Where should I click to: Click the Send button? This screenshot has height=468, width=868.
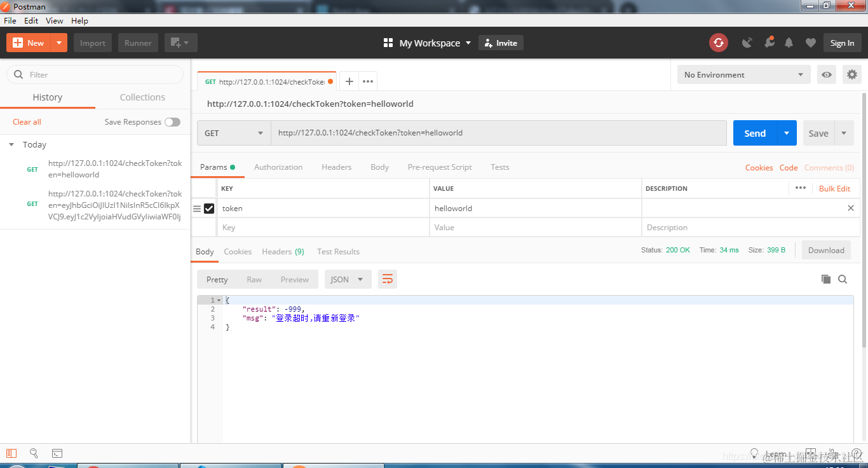pyautogui.click(x=755, y=133)
